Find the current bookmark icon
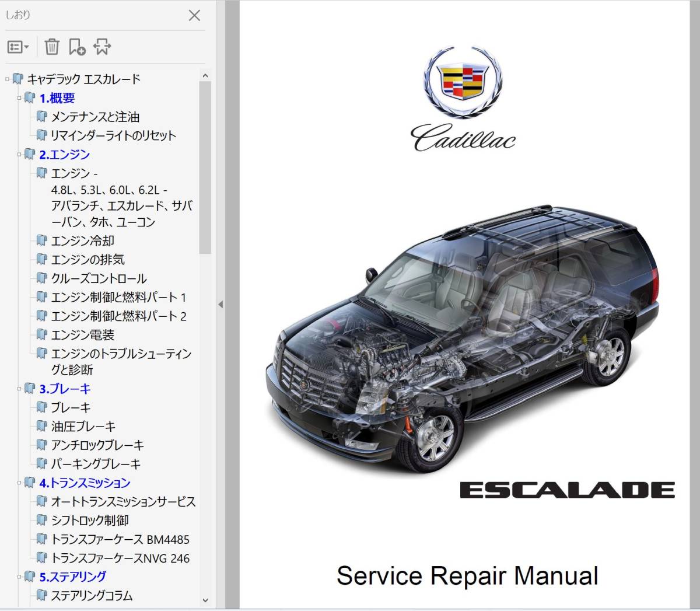 pyautogui.click(x=102, y=47)
